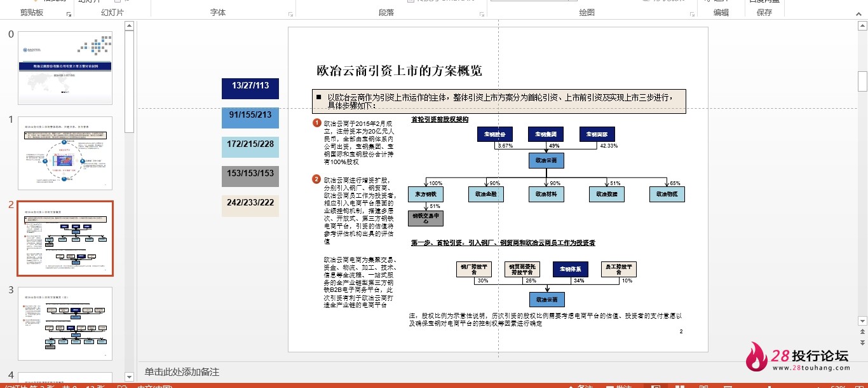
Task: Select the 欧冶物流 shape
Action: [x=667, y=194]
